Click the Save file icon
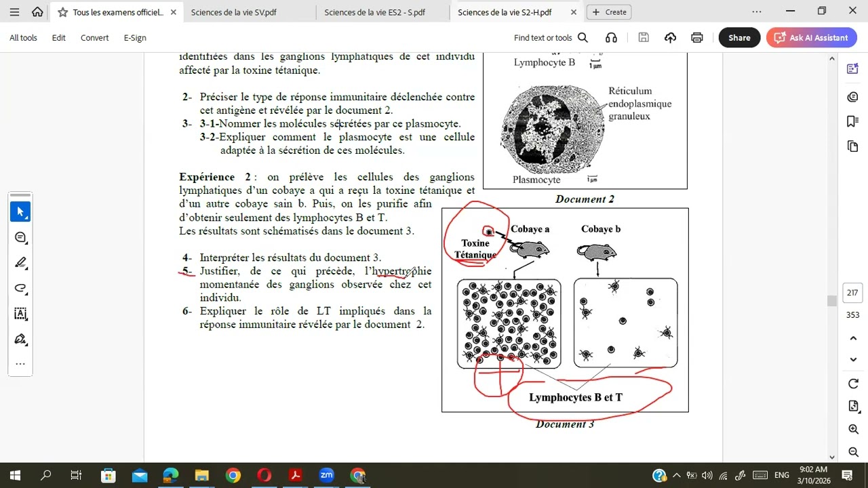This screenshot has height=488, width=868. [x=644, y=38]
